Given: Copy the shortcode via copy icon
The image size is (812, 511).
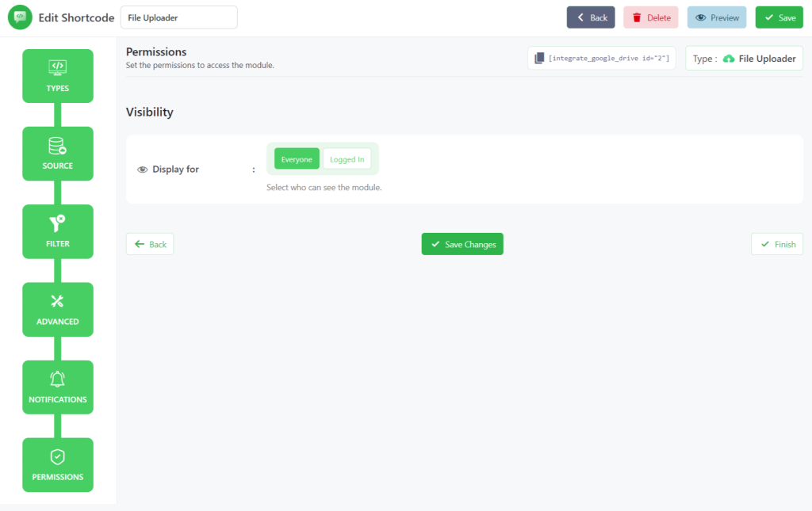Looking at the screenshot, I should [539, 58].
